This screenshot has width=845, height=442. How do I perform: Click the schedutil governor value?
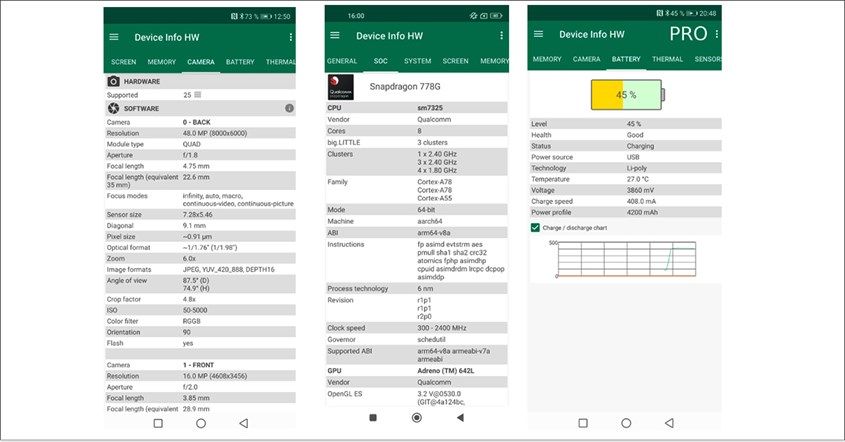431,340
